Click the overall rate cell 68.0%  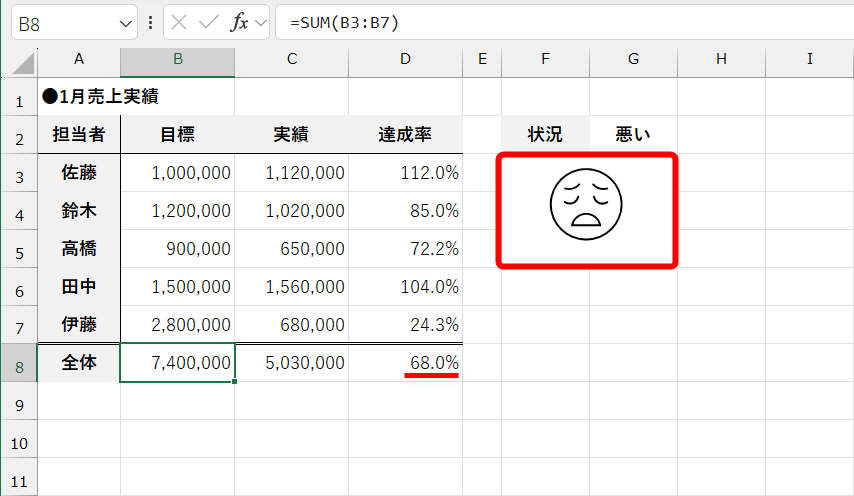click(x=405, y=363)
